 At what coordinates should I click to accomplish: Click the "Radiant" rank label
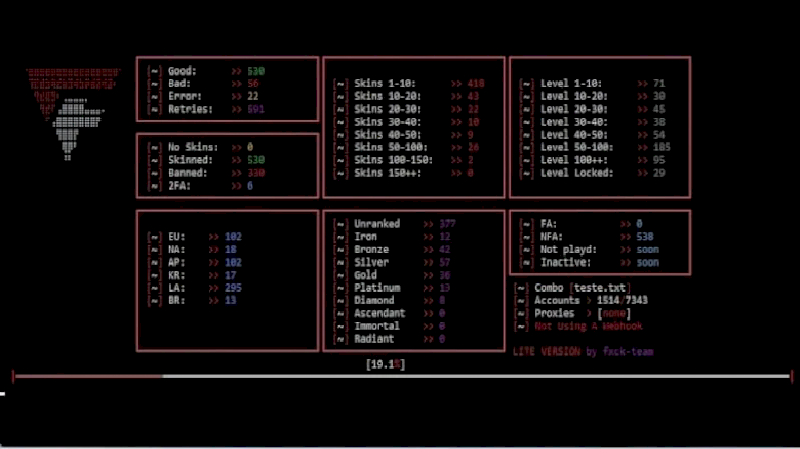(x=374, y=339)
